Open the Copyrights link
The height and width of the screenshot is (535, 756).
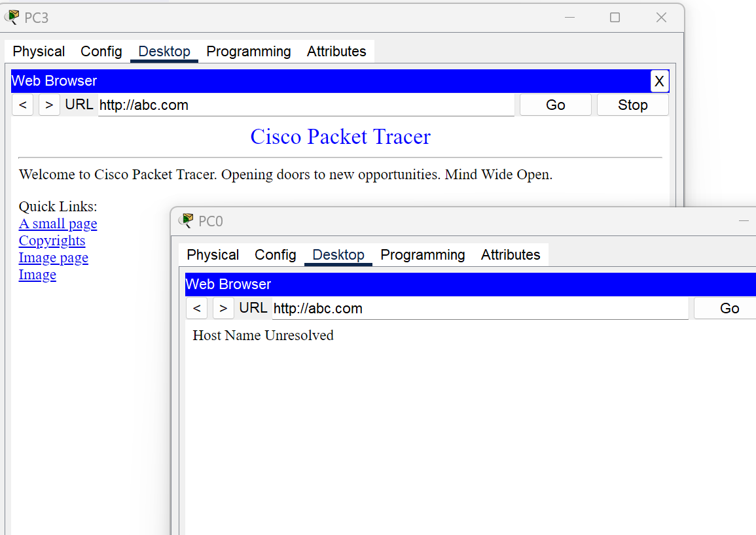click(52, 241)
